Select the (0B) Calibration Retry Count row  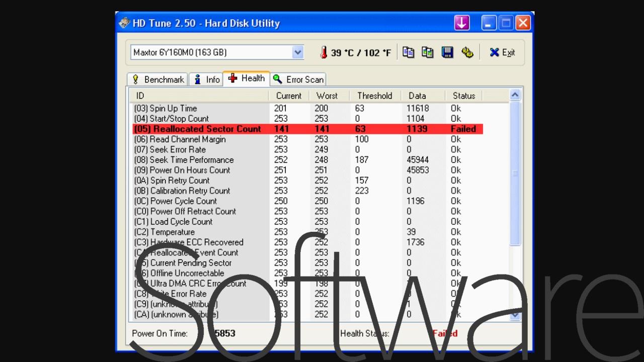(x=307, y=191)
